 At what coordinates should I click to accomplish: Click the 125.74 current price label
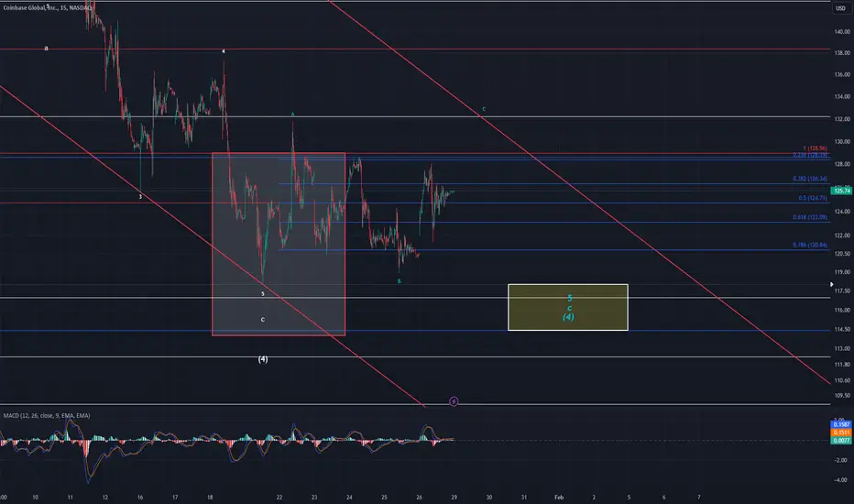(841, 191)
